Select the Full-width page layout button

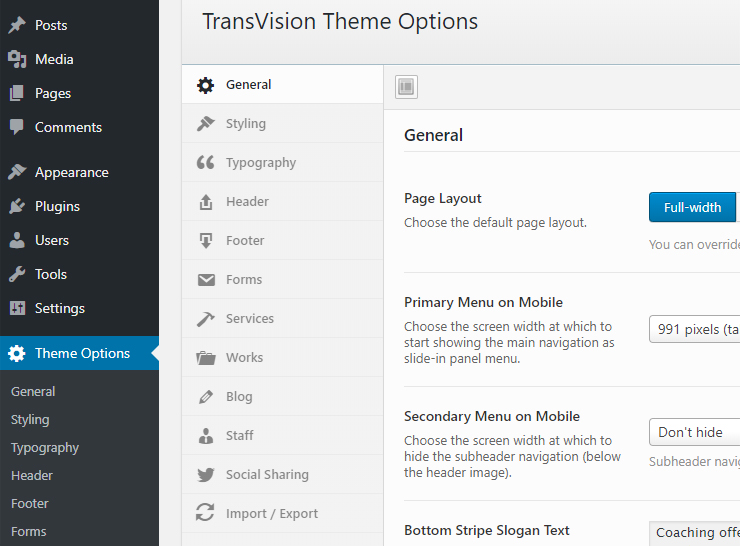point(692,207)
